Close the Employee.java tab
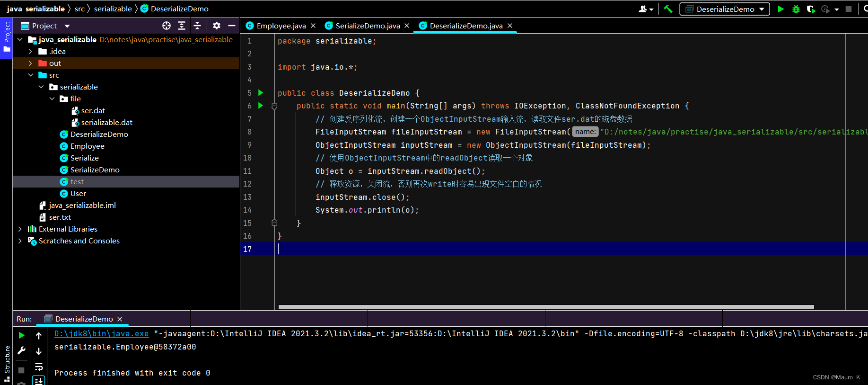The height and width of the screenshot is (385, 868). tap(313, 26)
